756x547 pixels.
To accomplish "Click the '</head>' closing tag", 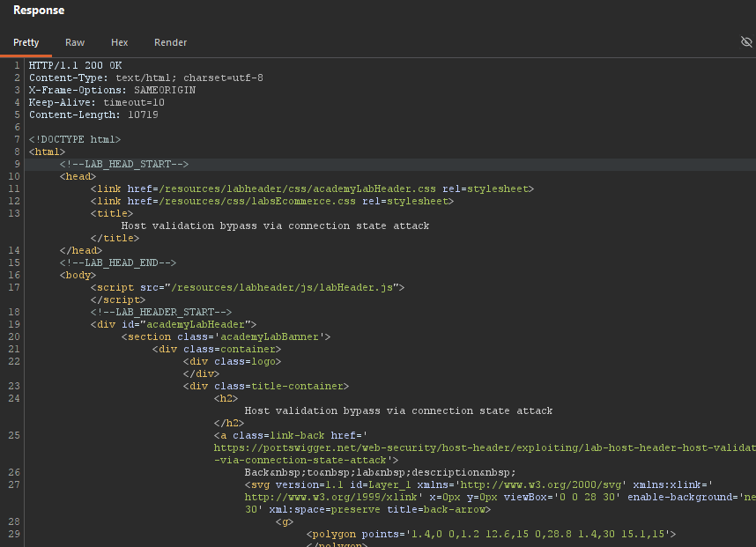I will point(81,250).
